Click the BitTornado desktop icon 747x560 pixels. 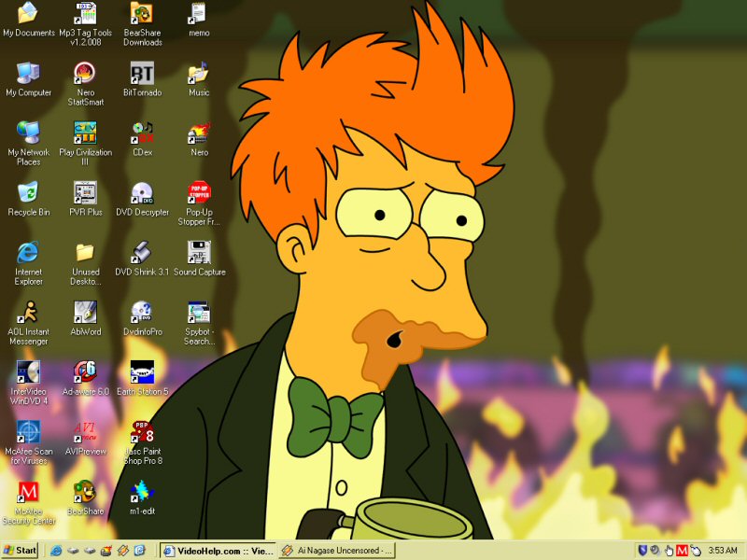point(143,79)
